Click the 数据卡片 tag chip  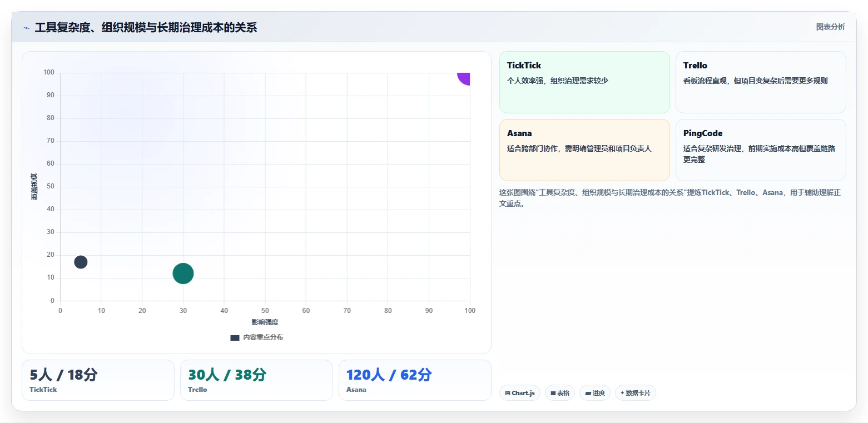[x=636, y=393]
